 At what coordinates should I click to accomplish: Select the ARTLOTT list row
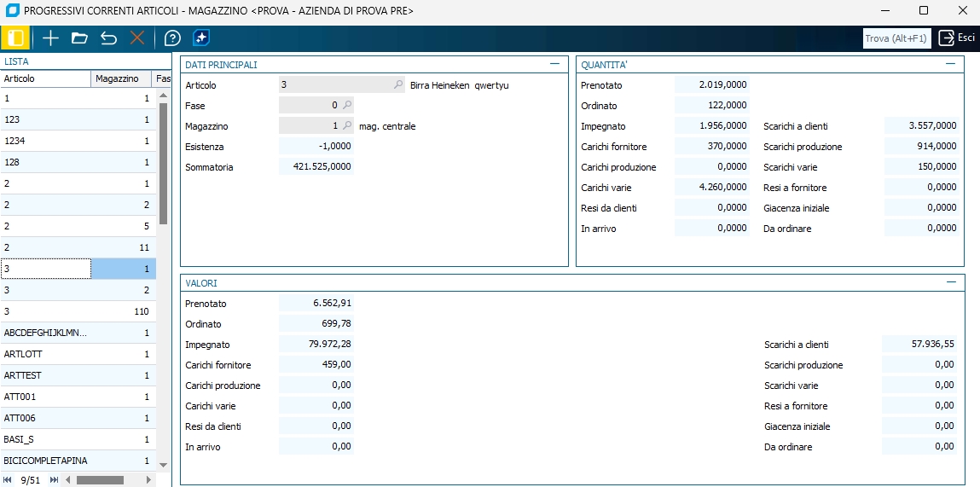78,354
